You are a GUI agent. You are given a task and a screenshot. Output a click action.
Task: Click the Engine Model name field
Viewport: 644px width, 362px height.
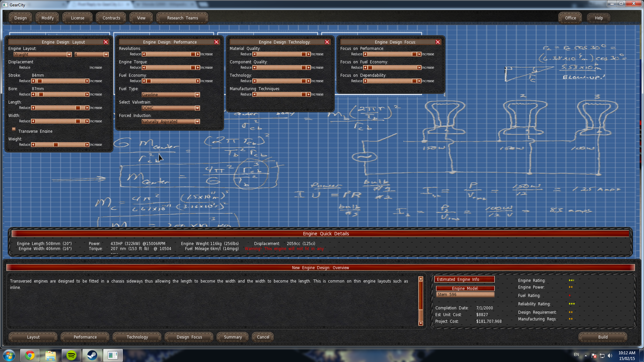coord(465,295)
